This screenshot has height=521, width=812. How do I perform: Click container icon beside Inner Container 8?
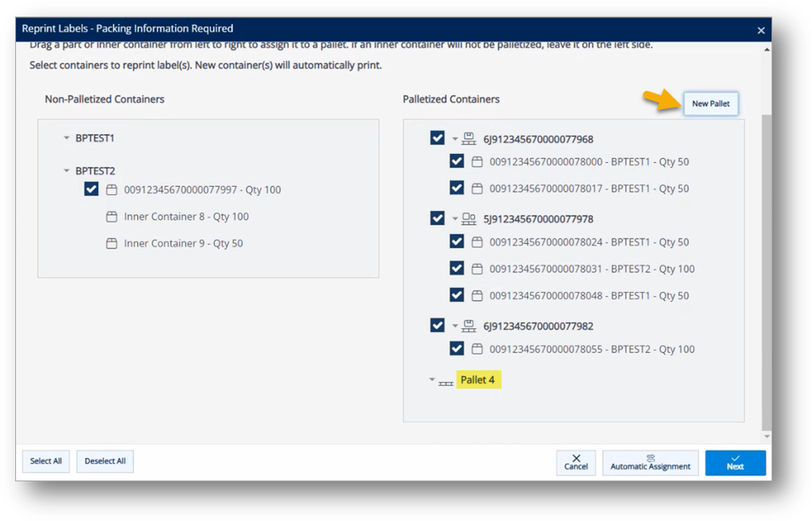coord(111,216)
